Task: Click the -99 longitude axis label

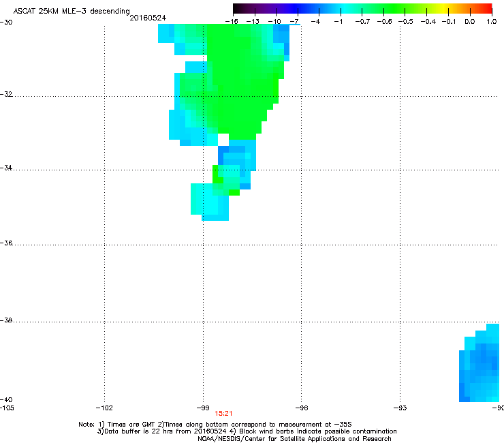Action: [x=203, y=408]
